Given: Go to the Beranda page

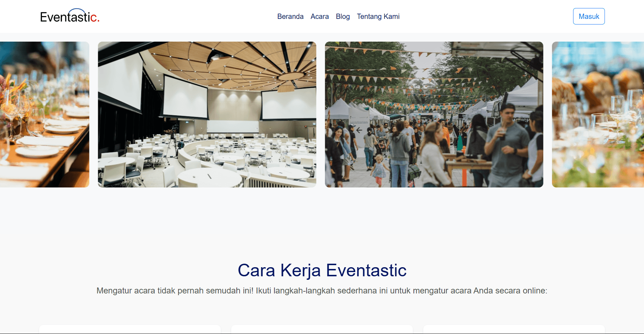Looking at the screenshot, I should [x=290, y=16].
